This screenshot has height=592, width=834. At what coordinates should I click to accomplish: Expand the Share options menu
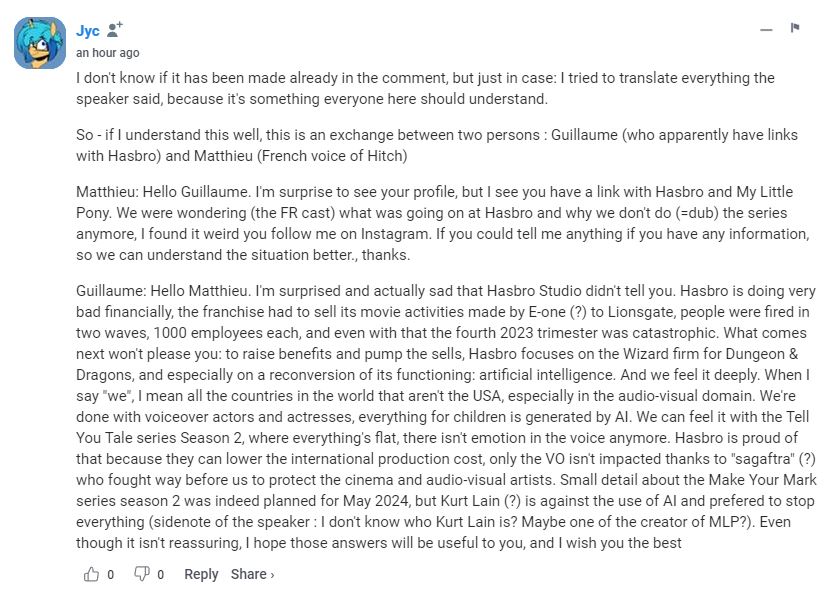(252, 574)
